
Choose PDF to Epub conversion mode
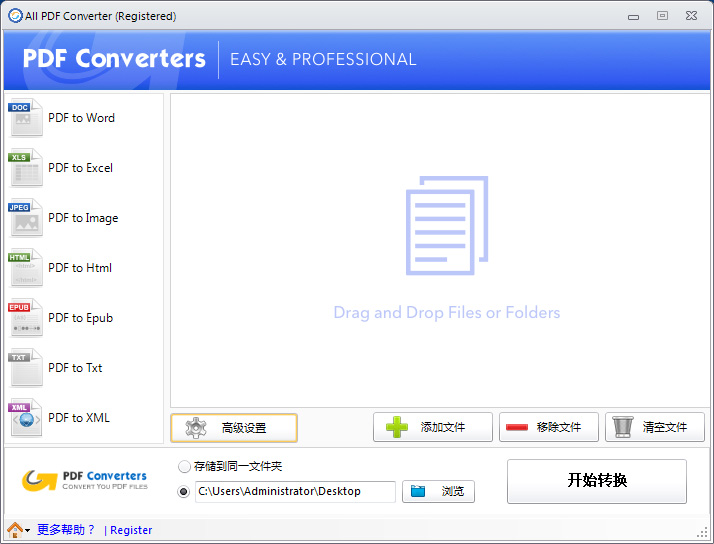[81, 318]
